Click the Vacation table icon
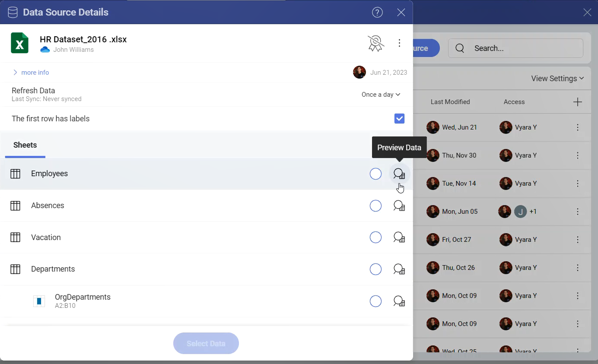 click(x=16, y=237)
